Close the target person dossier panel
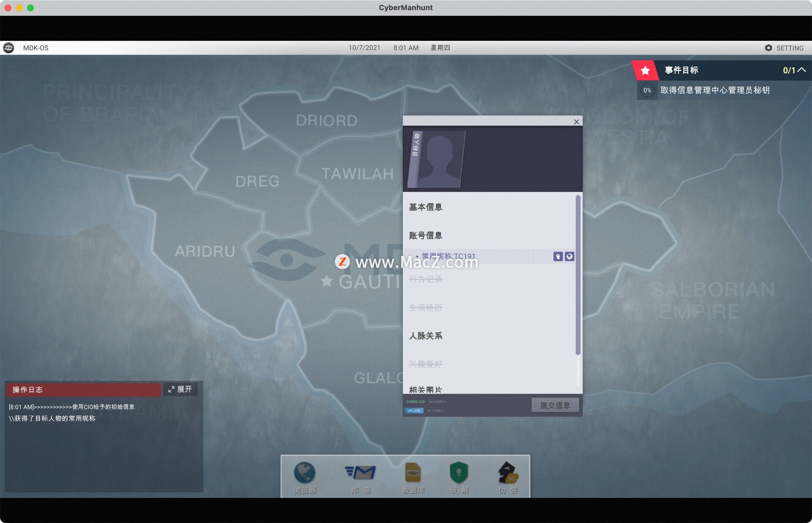Viewport: 812px width, 523px height. [576, 122]
